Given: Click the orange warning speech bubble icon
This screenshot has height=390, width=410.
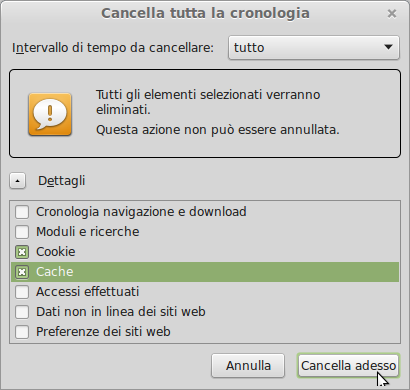Looking at the screenshot, I should pyautogui.click(x=50, y=114).
